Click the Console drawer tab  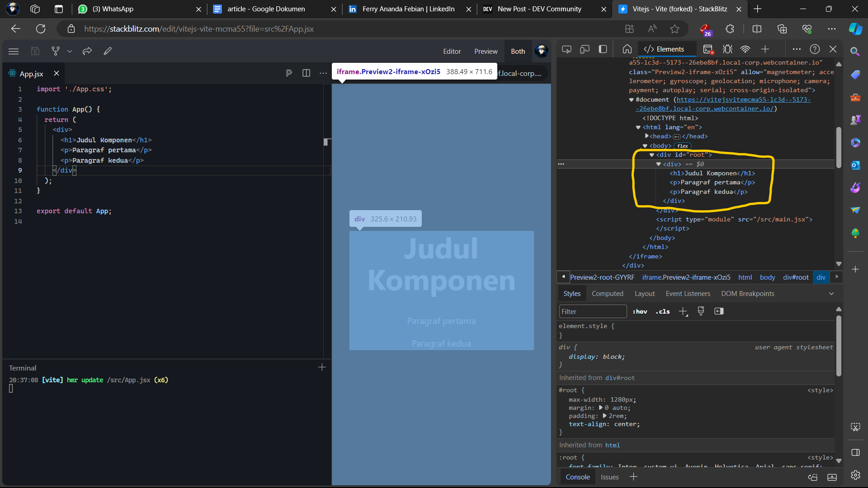click(577, 477)
